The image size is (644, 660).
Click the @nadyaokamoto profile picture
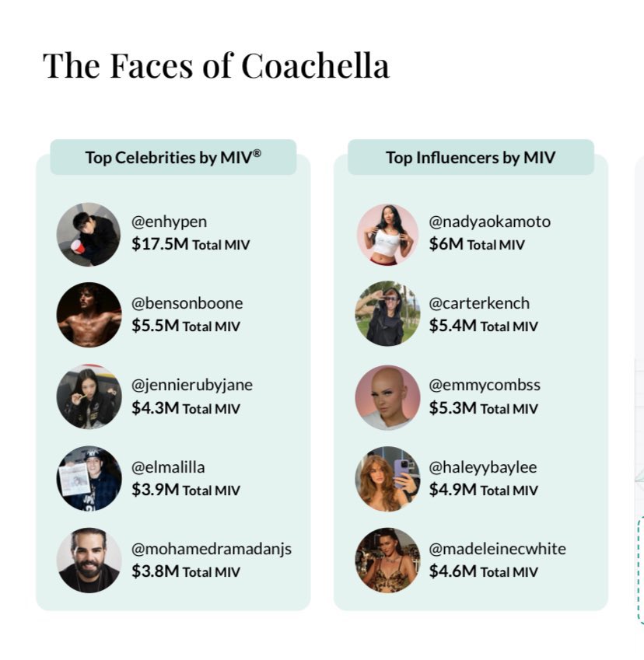click(387, 235)
